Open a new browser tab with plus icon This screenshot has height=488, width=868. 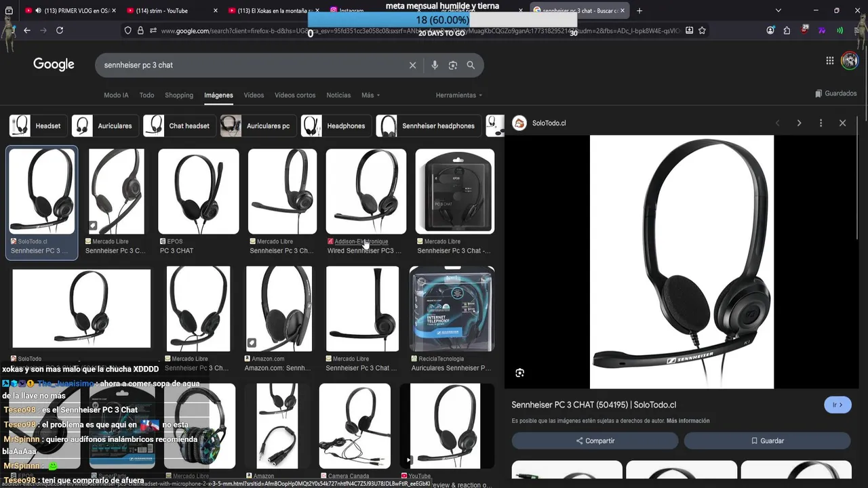pos(639,11)
